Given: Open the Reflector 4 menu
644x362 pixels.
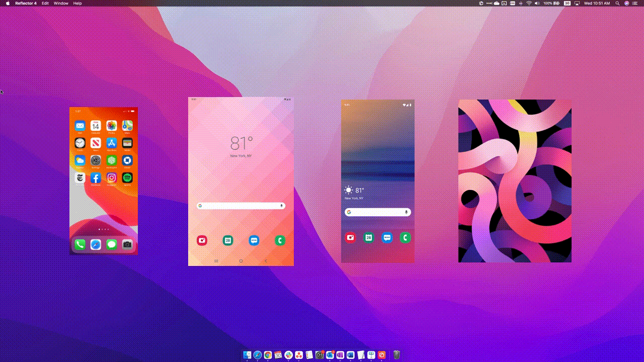Looking at the screenshot, I should [x=26, y=3].
